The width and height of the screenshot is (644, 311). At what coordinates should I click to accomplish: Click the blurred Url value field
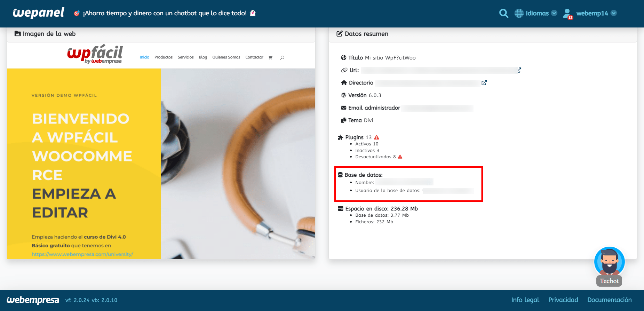[439, 70]
